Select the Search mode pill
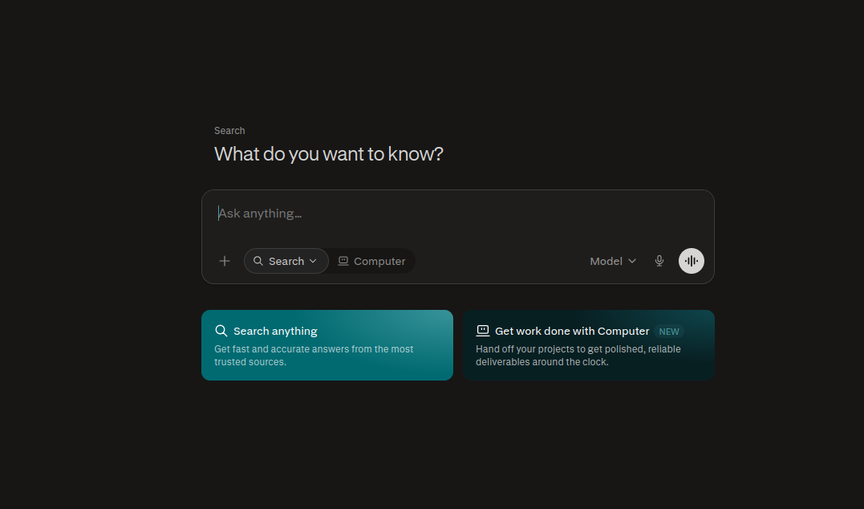Image resolution: width=864 pixels, height=509 pixels. (286, 261)
